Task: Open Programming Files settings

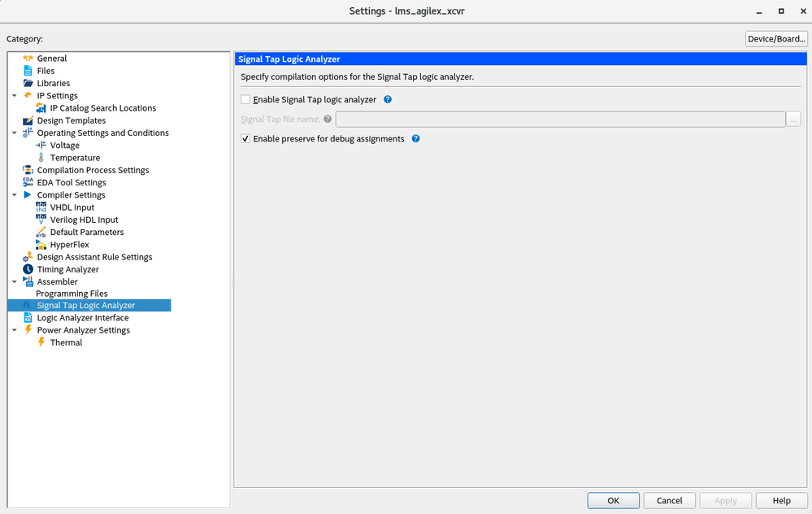Action: (72, 294)
